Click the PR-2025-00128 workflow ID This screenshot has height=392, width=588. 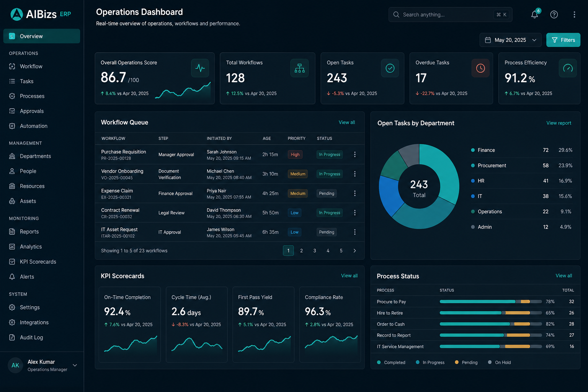[116, 158]
